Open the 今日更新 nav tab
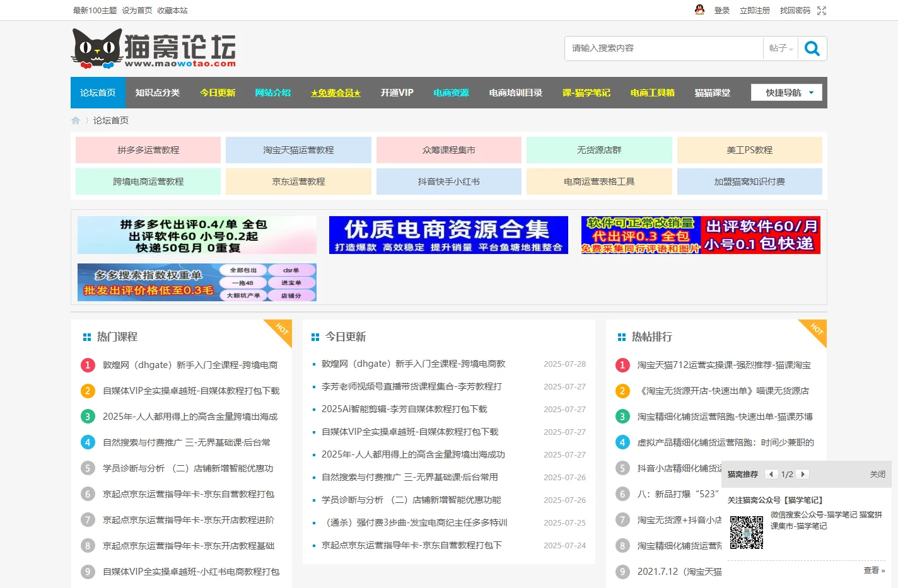 click(218, 93)
